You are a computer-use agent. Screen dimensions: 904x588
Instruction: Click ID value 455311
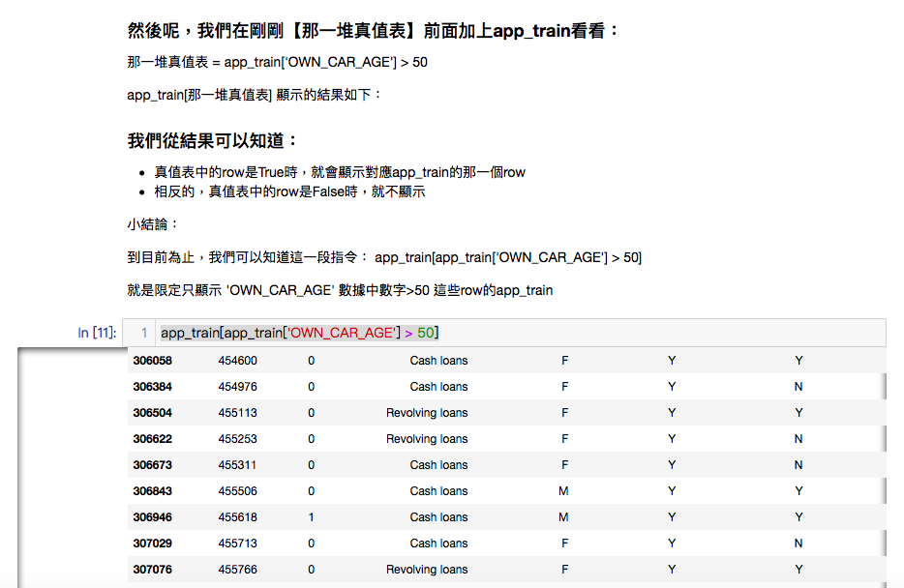[237, 465]
